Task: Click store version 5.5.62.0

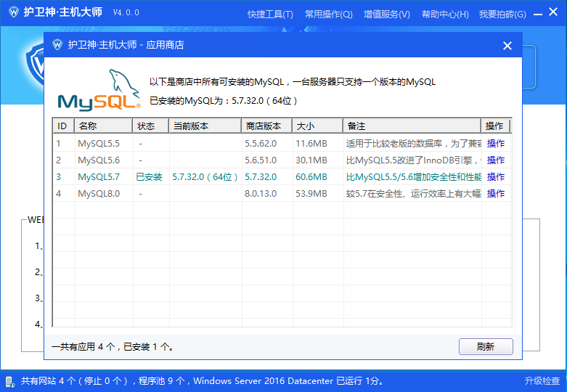Action: 261,144
